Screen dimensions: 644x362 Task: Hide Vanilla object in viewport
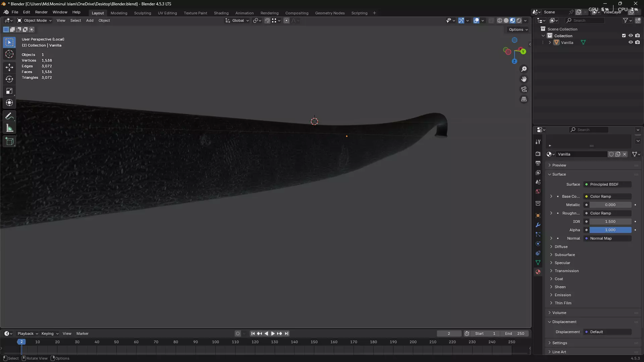click(631, 43)
